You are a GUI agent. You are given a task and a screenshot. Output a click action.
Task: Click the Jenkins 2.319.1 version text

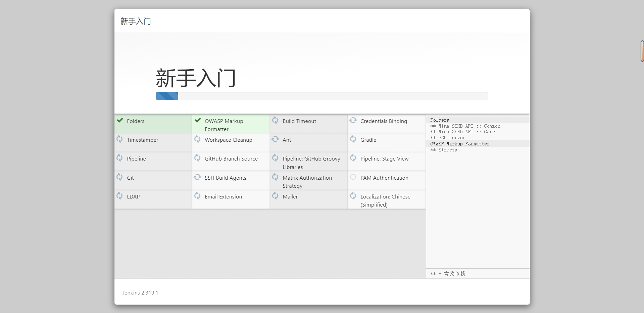140,293
